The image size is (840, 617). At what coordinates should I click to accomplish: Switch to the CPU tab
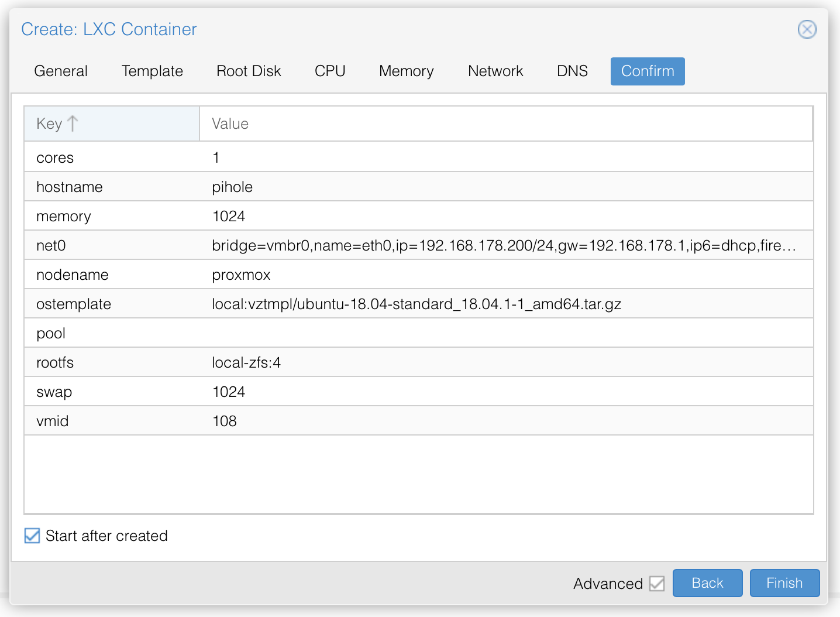[329, 71]
